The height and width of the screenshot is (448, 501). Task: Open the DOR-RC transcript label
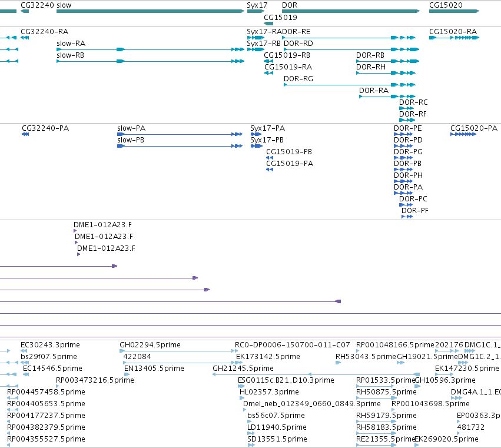[x=413, y=102]
